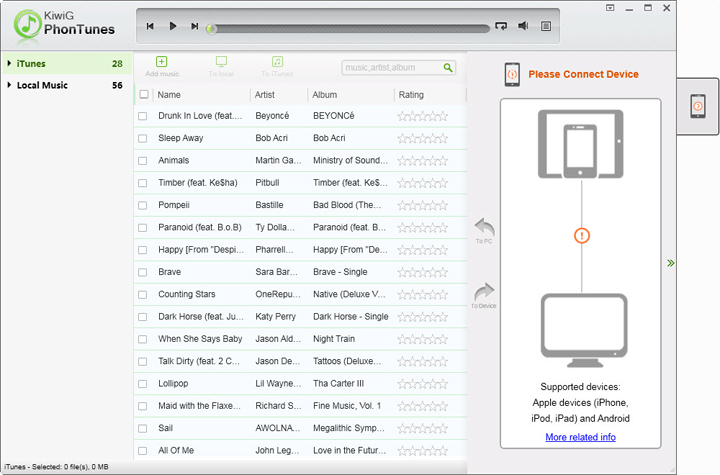Rate Counting Stars one star
Screen dimensions: 720x475
[402, 294]
